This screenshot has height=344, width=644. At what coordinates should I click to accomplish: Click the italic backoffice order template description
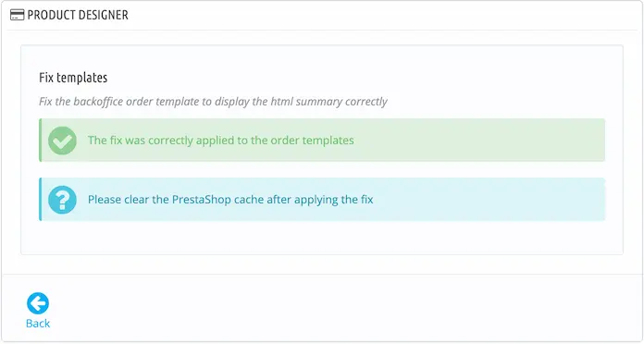(213, 102)
